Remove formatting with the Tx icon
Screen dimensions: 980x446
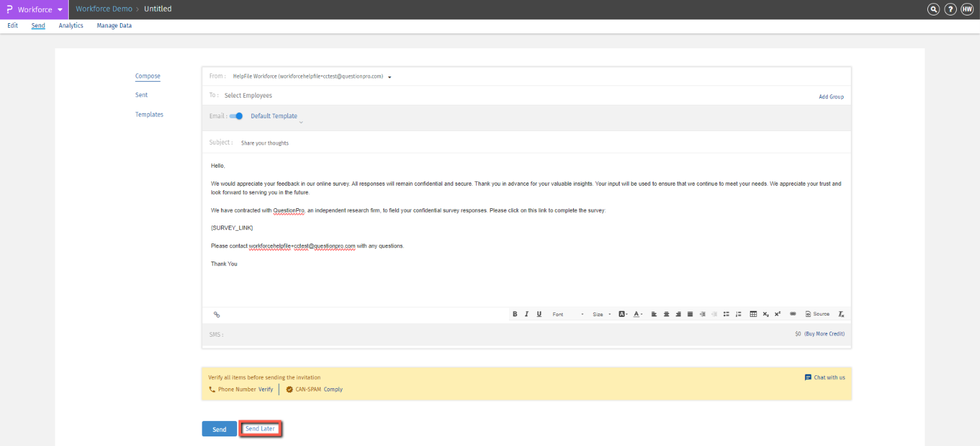pyautogui.click(x=841, y=314)
